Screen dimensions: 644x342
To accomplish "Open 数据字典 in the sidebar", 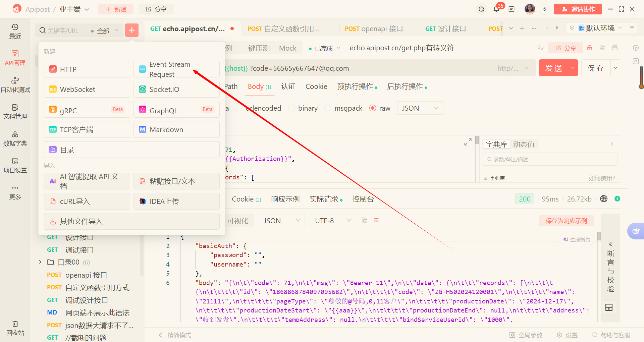I will click(15, 138).
